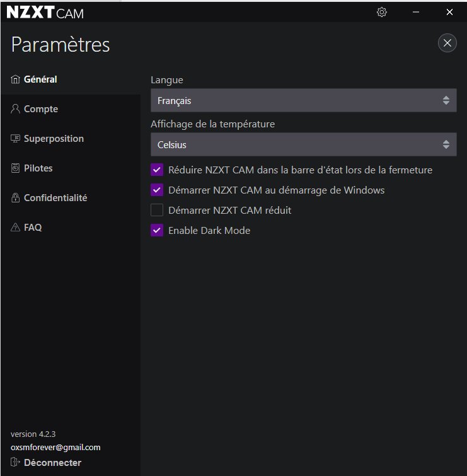The height and width of the screenshot is (476, 467).
Task: Click the driver icon beside Pilotes
Action: pos(16,168)
